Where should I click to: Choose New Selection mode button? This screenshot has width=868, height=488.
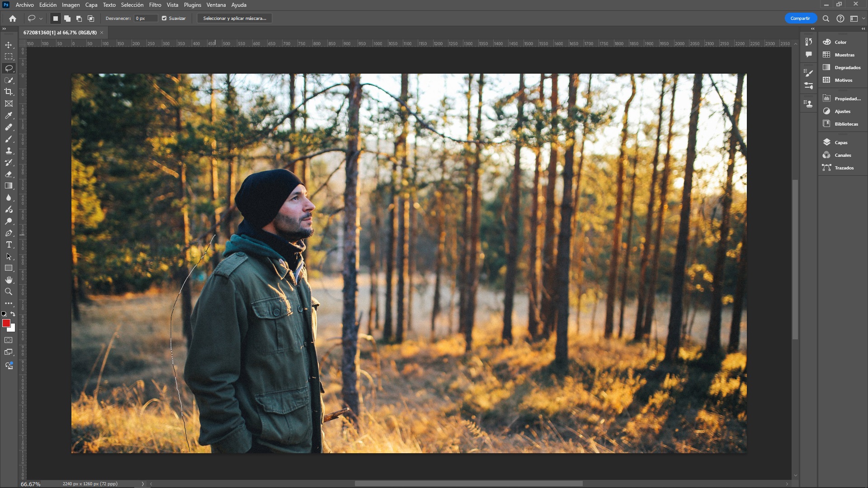56,19
